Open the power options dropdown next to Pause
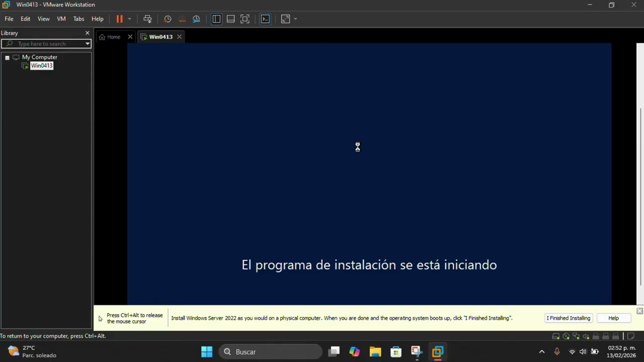This screenshot has width=644, height=362. pos(129,19)
